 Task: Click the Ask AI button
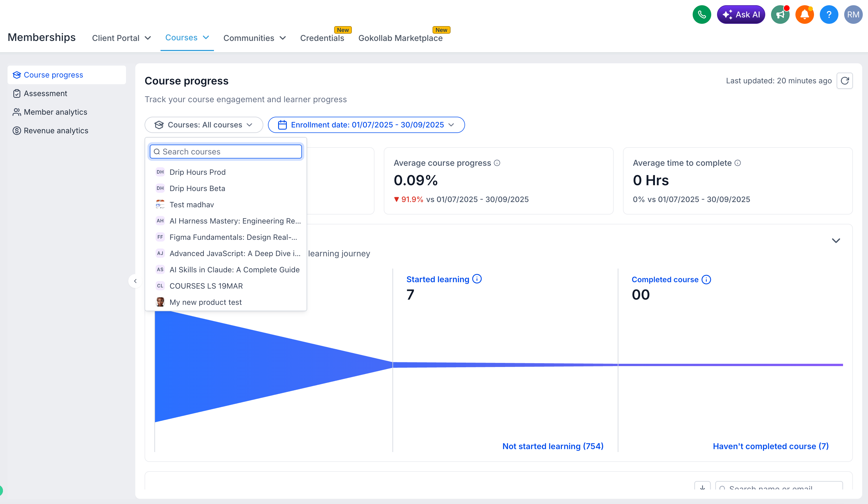click(x=741, y=15)
